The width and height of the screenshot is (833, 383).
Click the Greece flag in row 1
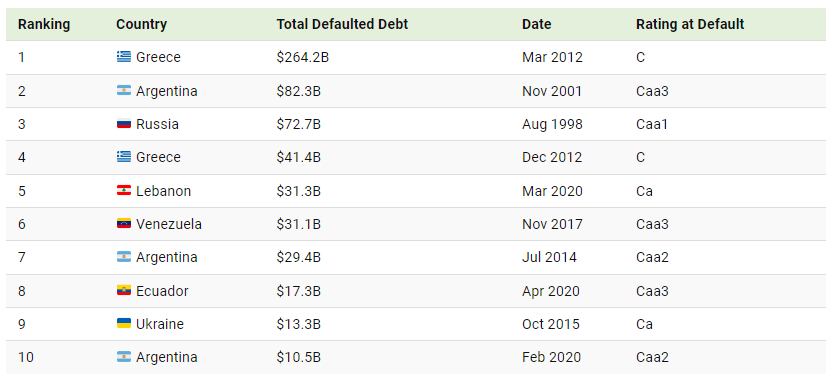coord(124,57)
